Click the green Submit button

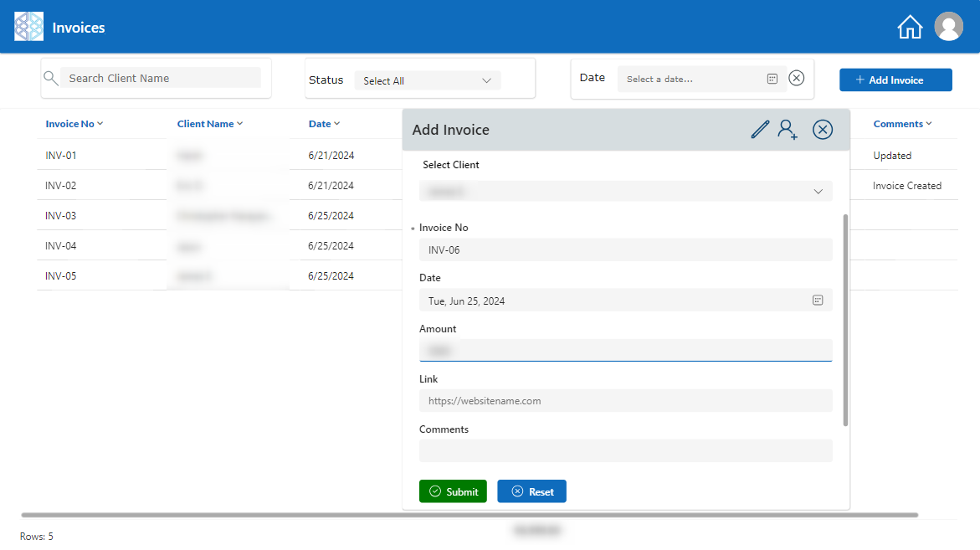(x=453, y=491)
